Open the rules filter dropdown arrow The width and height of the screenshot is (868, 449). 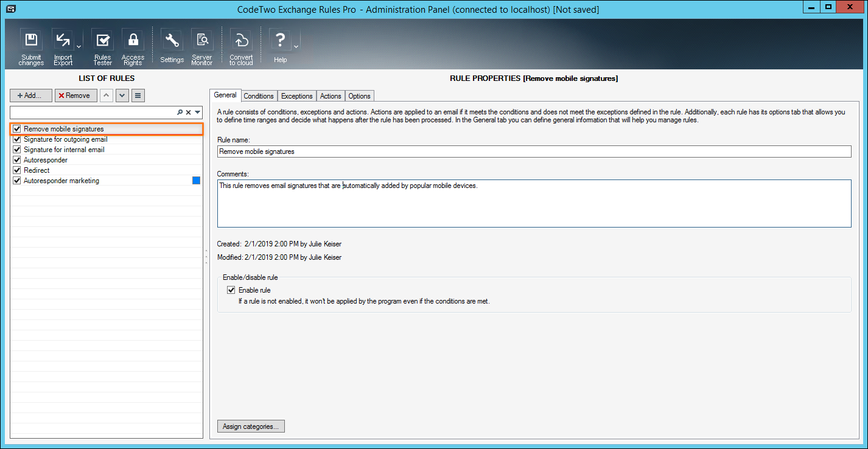[197, 113]
